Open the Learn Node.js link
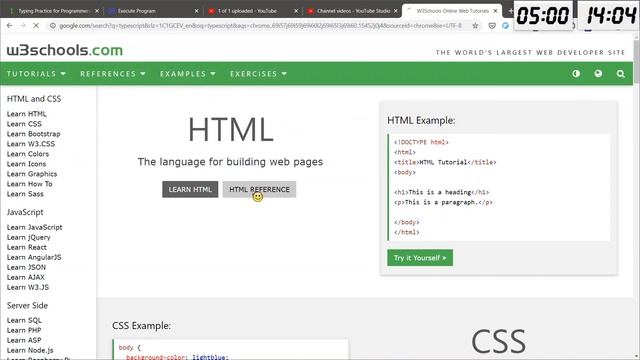Viewport: 640px width, 360px height. [x=30, y=350]
